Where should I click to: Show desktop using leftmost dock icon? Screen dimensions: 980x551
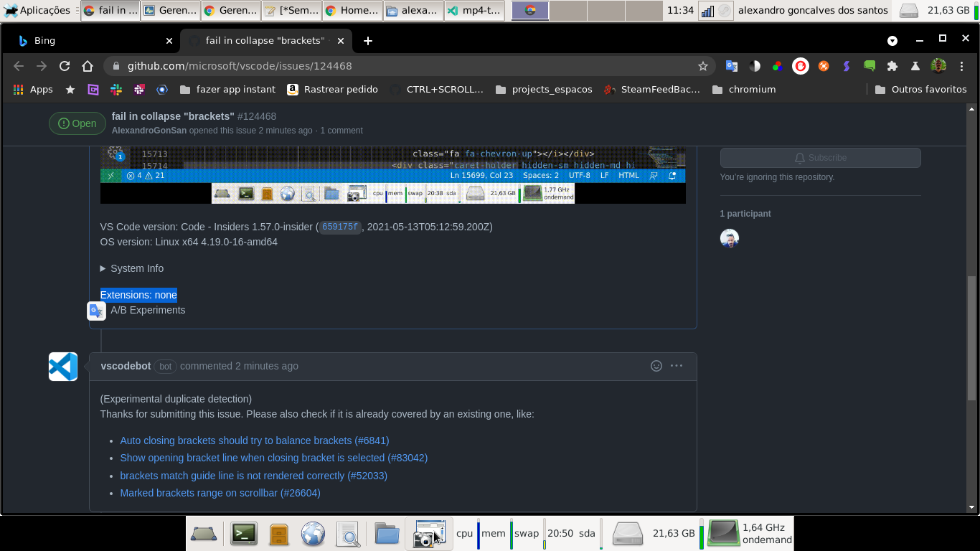tap(204, 534)
